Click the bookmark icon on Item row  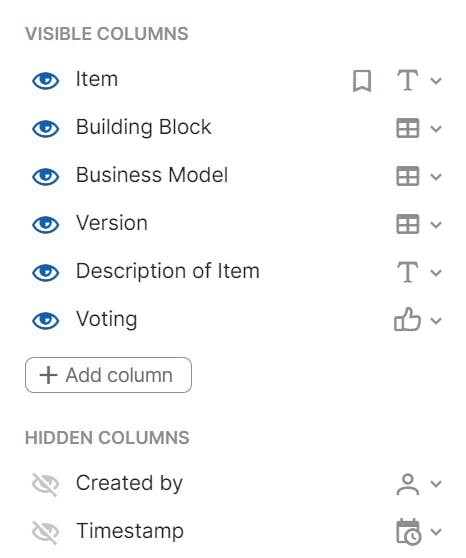coord(362,81)
